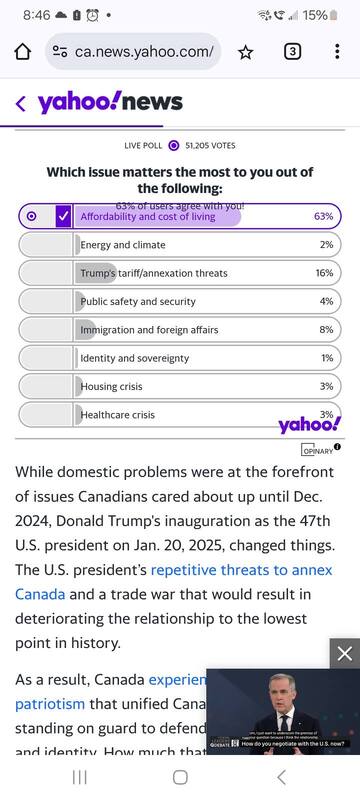Vote for Trump's tariff/annexation threats

pyautogui.click(x=180, y=273)
